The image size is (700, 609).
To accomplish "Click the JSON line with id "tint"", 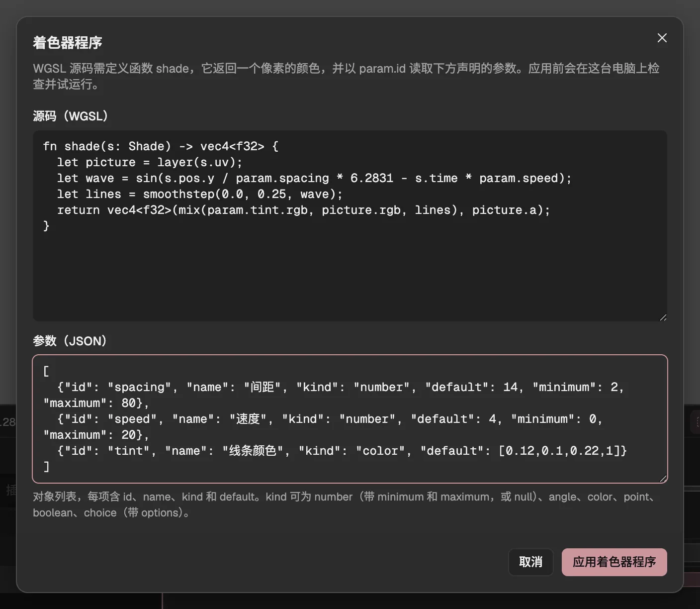I will [x=342, y=451].
